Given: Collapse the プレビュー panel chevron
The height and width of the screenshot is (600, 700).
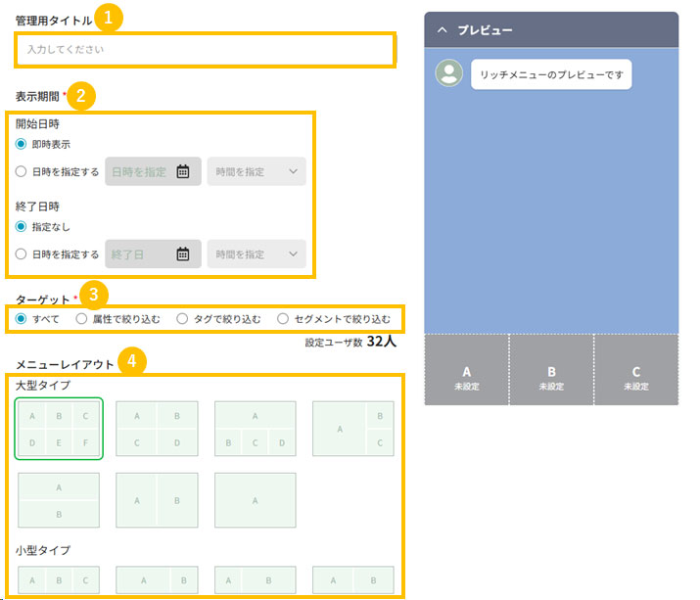Looking at the screenshot, I should 443,30.
